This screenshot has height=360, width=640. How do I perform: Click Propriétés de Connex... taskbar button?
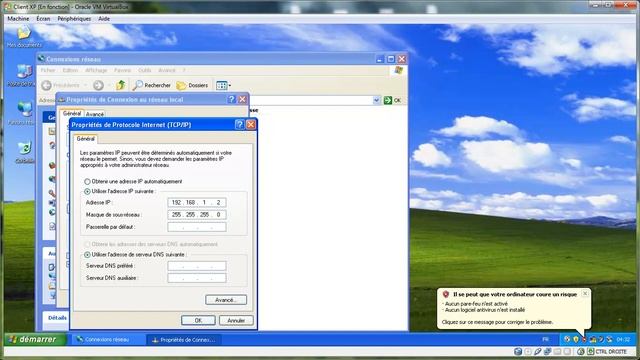(x=183, y=340)
